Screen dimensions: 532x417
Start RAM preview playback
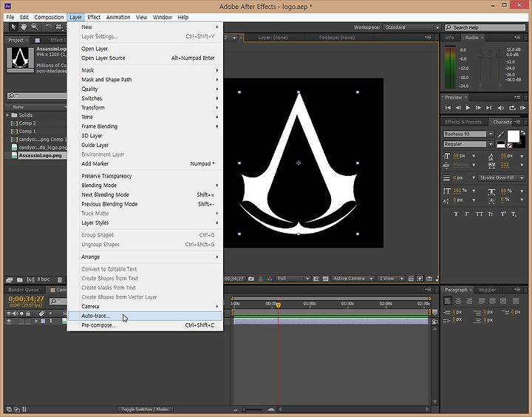coord(522,108)
